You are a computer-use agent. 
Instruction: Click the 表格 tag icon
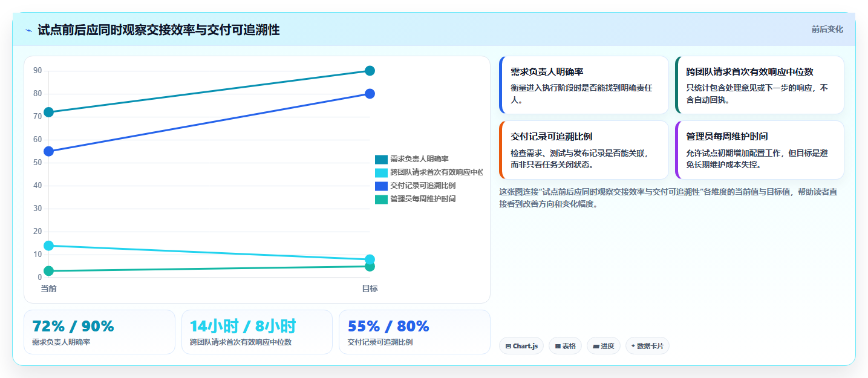558,347
